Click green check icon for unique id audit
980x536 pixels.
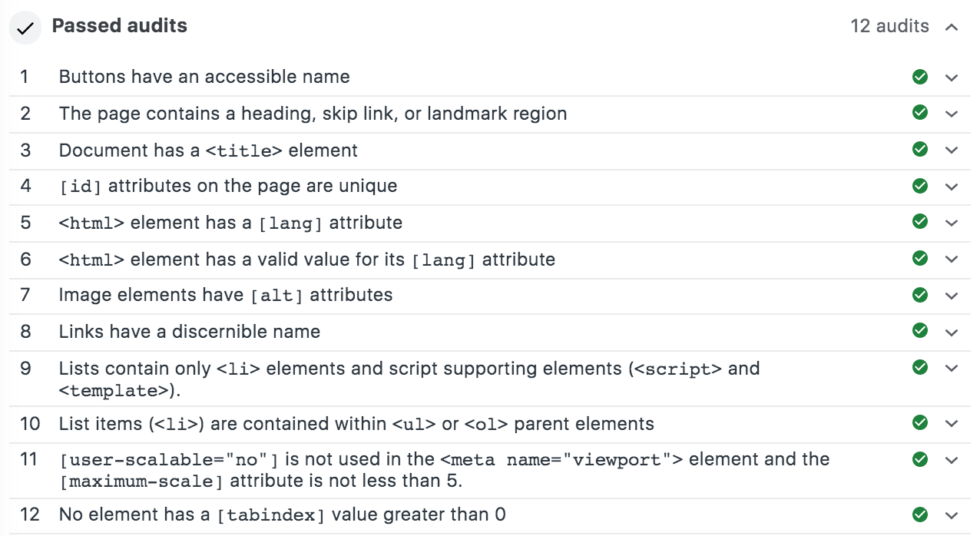point(919,186)
